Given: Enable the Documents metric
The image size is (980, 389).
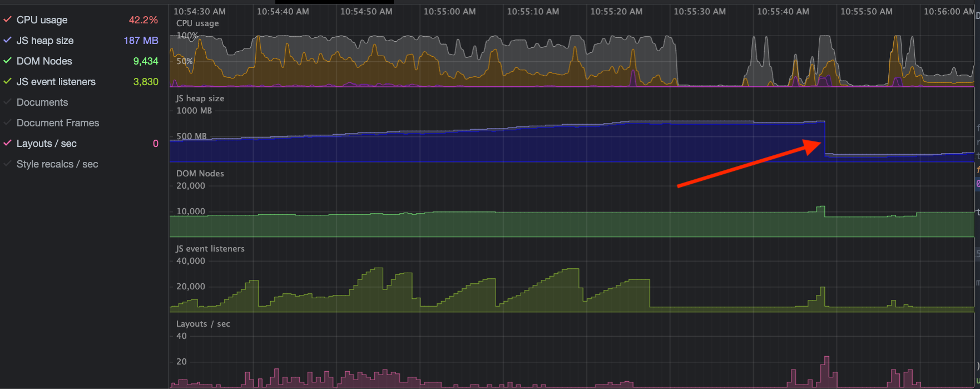Looking at the screenshot, I should (x=7, y=102).
